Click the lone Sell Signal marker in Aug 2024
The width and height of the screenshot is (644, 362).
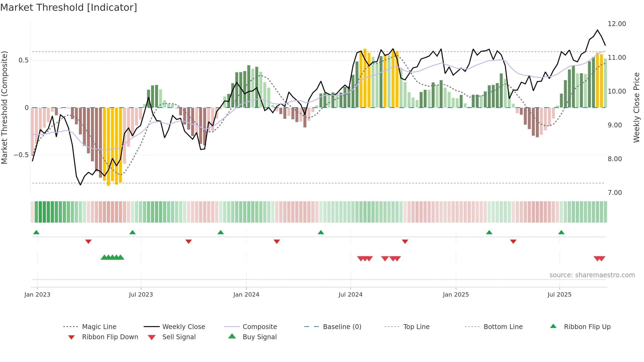[385, 258]
